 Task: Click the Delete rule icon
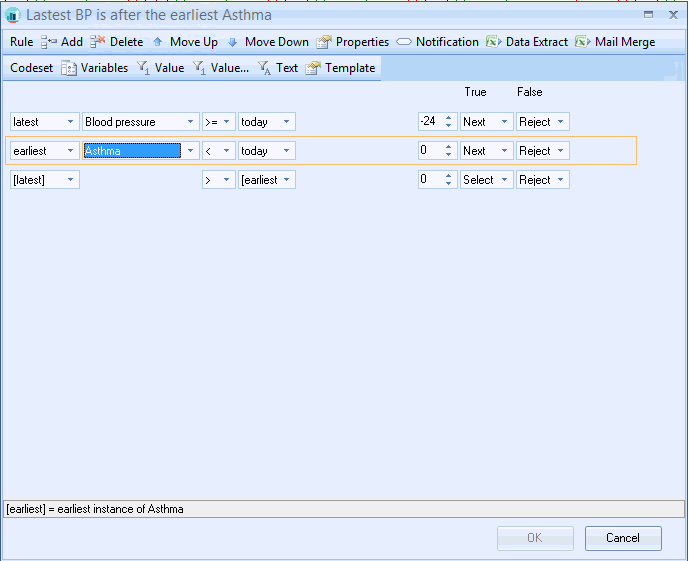98,42
